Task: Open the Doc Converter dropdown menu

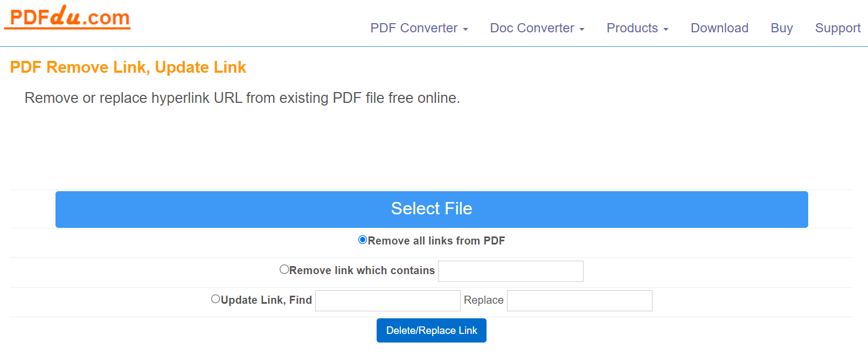Action: tap(533, 28)
